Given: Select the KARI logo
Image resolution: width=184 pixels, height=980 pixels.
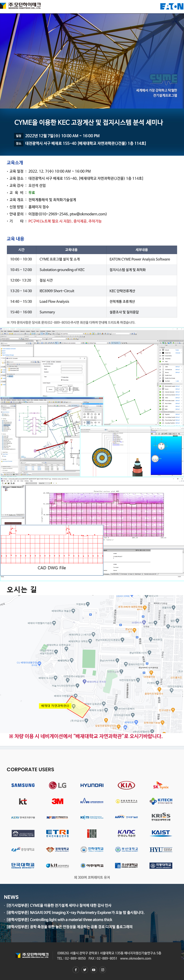Looking at the screenshot, I should pyautogui.click(x=92, y=801).
